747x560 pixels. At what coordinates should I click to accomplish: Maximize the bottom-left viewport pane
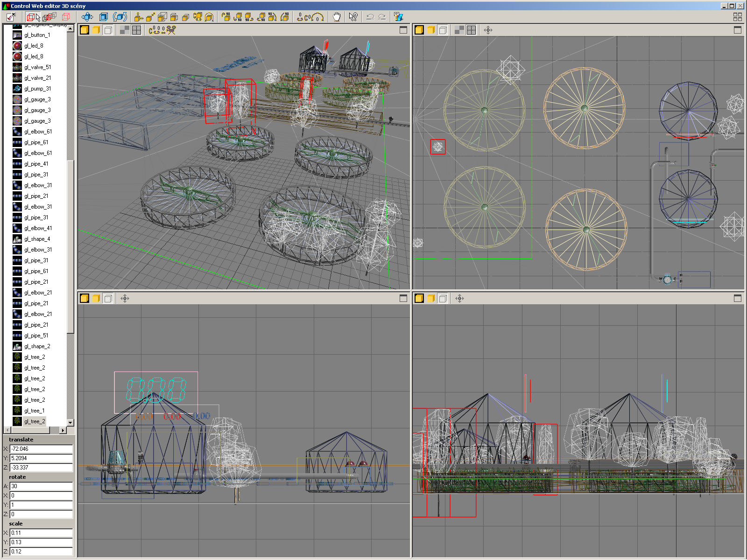click(x=403, y=299)
